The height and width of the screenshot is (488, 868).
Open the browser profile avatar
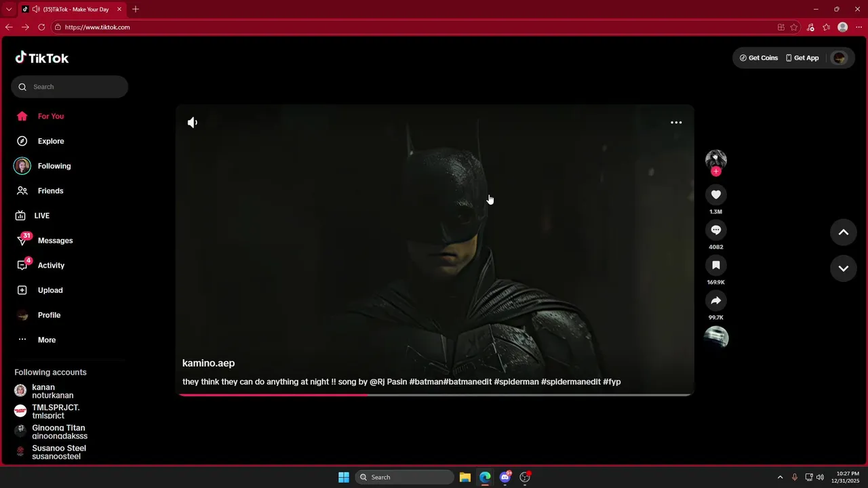pos(843,27)
